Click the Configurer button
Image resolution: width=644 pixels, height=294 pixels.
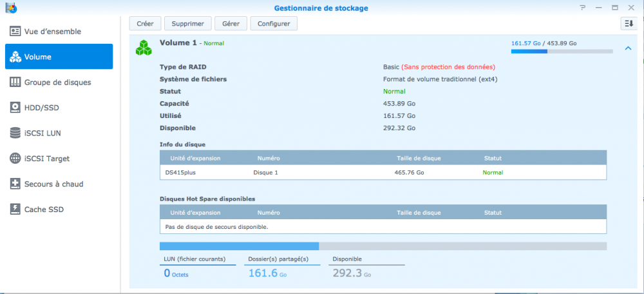[274, 24]
